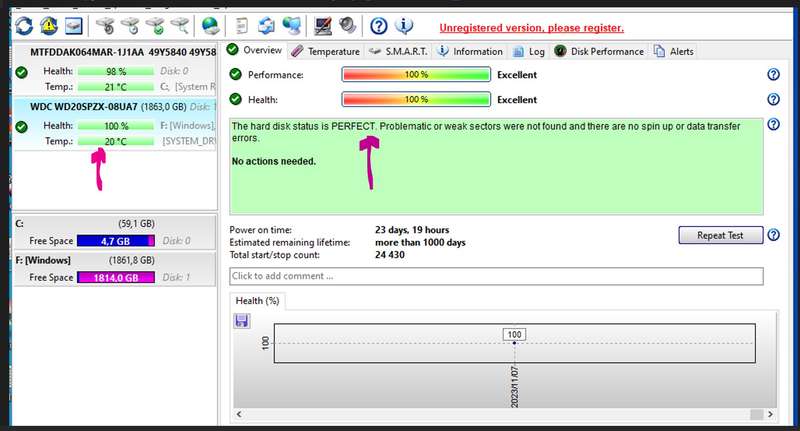The image size is (800, 431).
Task: Select the MTFDDAK064MAR-1J1AA disk entry
Action: 115,70
